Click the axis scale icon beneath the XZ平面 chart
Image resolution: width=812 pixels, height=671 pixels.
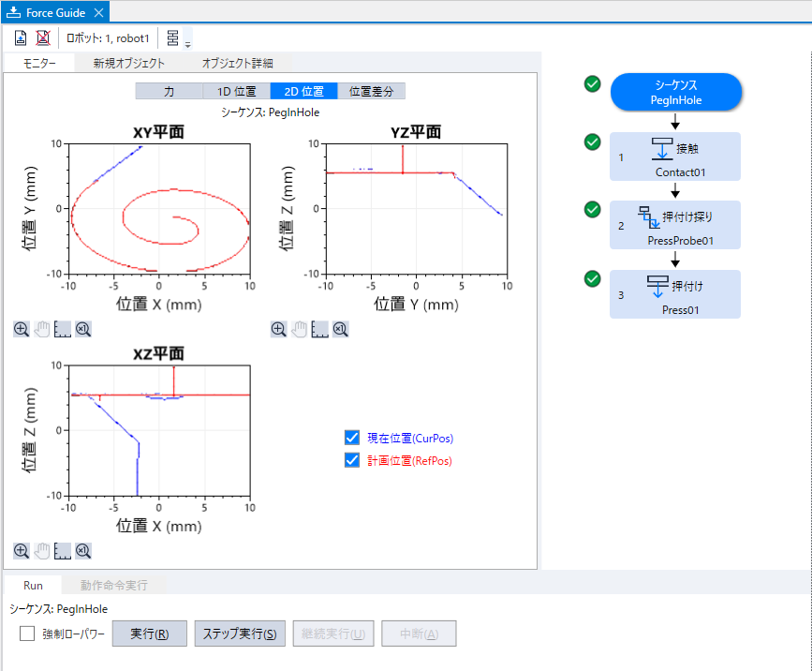click(62, 551)
